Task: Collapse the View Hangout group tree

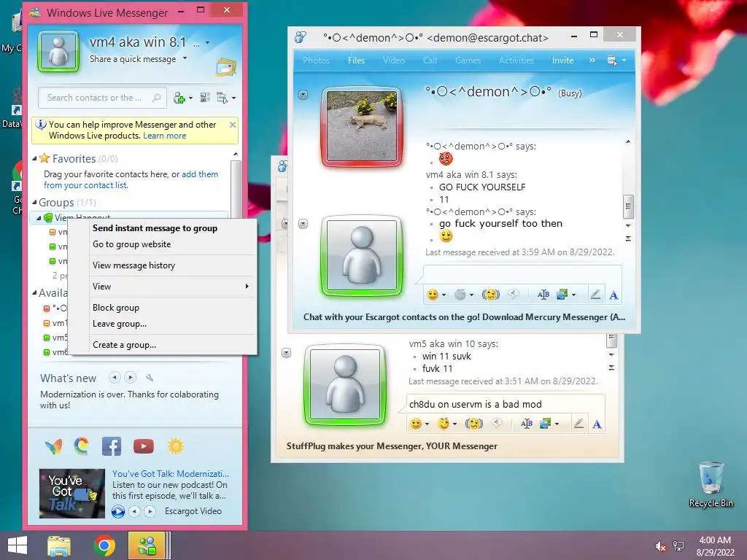Action: pyautogui.click(x=39, y=218)
